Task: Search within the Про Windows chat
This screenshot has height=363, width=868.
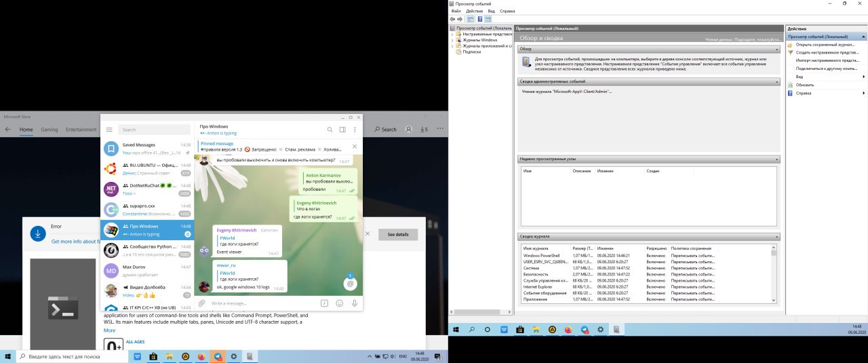Action: click(330, 130)
